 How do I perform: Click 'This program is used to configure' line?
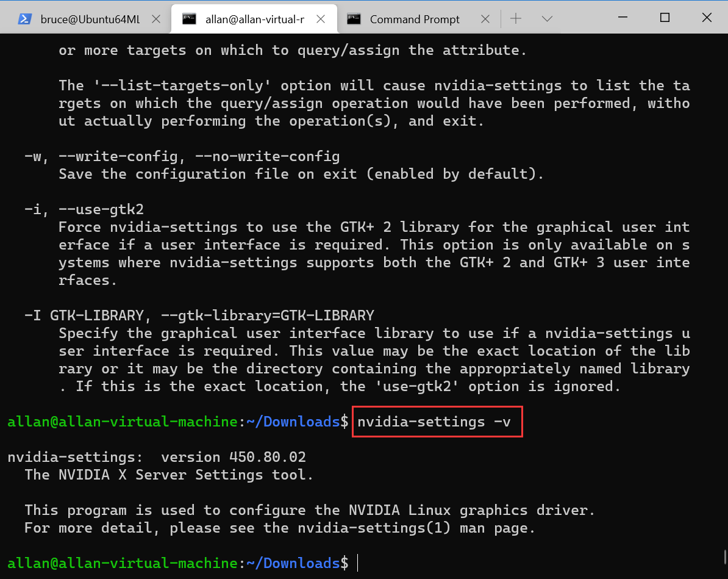[x=309, y=510]
